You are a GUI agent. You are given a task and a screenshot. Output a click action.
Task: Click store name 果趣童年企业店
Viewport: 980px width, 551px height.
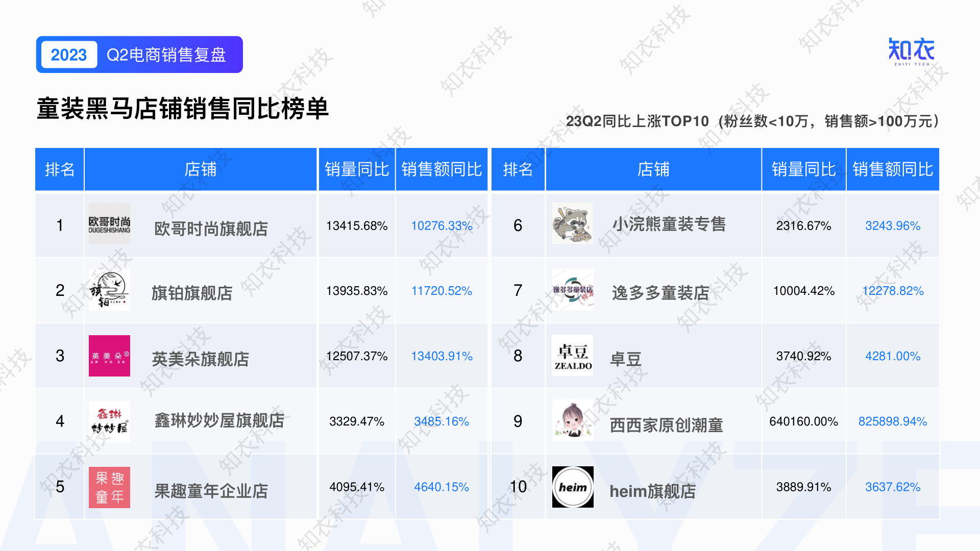click(x=211, y=491)
